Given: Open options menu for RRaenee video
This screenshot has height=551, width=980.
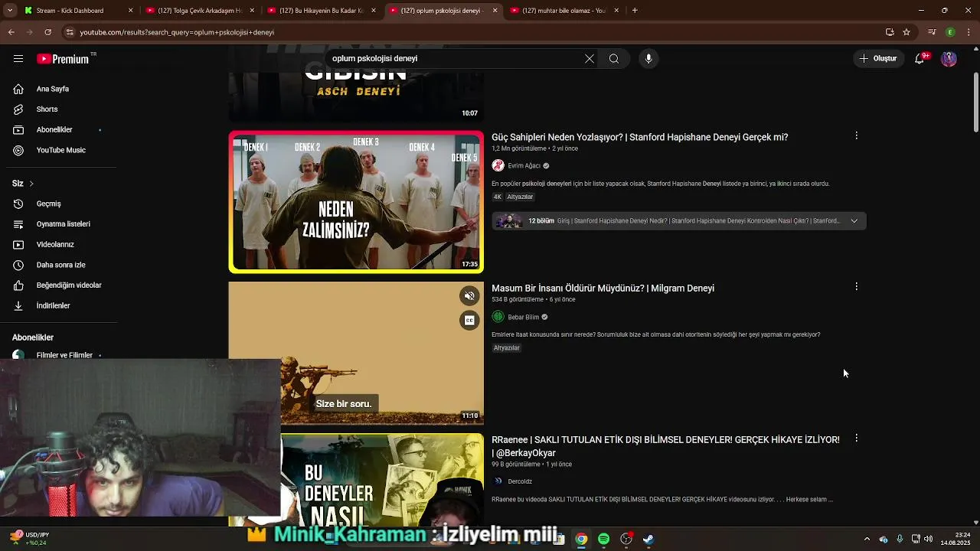Looking at the screenshot, I should [x=856, y=439].
